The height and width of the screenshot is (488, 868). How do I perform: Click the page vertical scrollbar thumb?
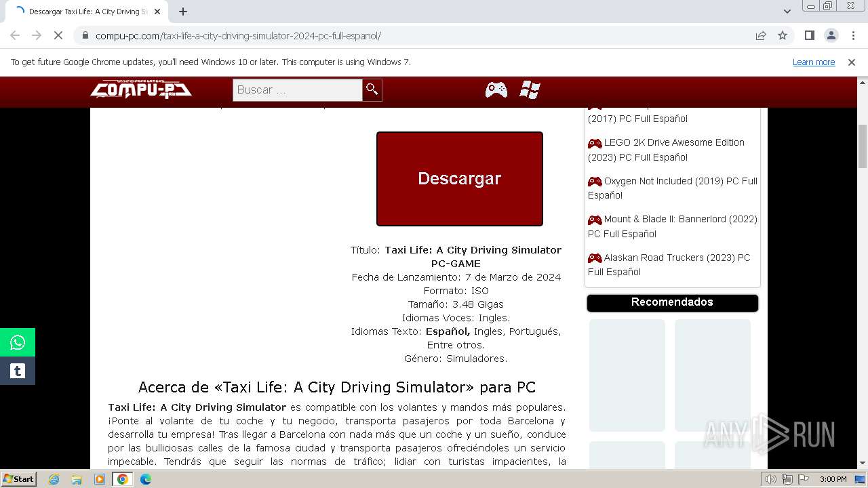click(863, 146)
